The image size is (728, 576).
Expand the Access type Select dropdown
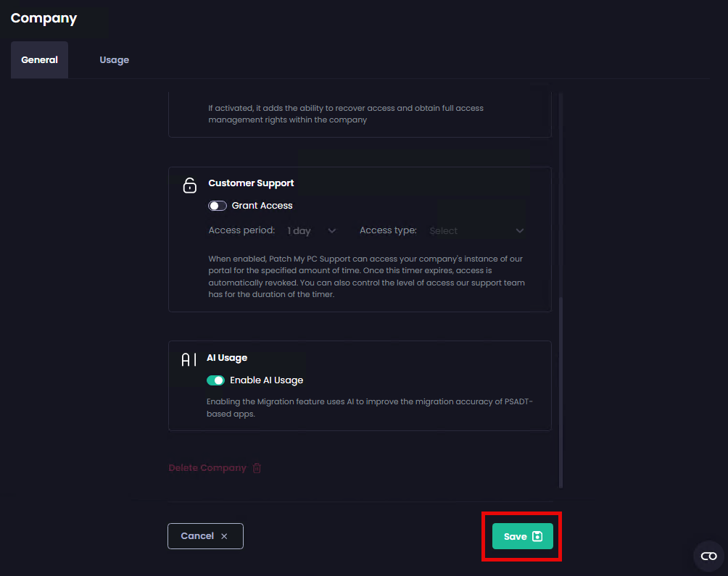click(476, 230)
